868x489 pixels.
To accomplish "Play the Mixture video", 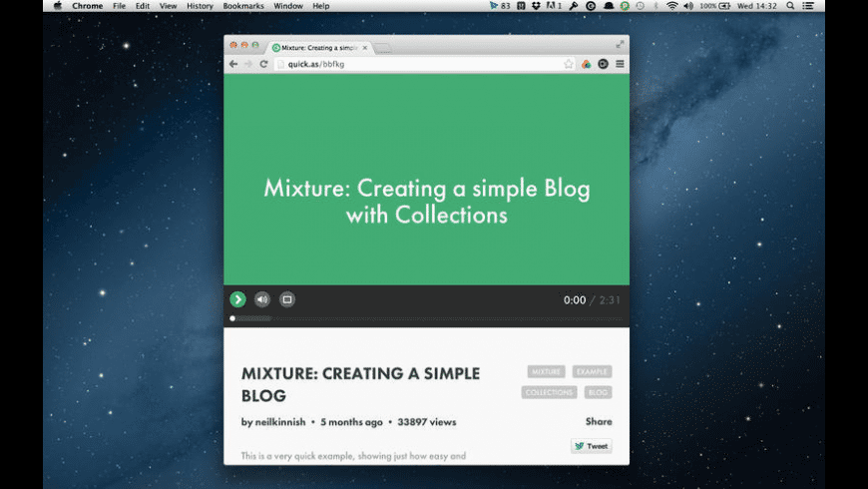I will pyautogui.click(x=237, y=299).
